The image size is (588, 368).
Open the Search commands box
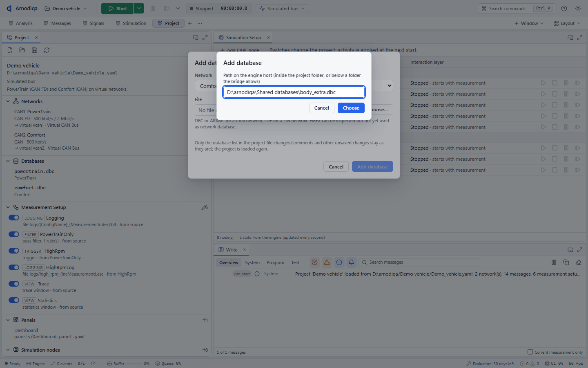[516, 9]
